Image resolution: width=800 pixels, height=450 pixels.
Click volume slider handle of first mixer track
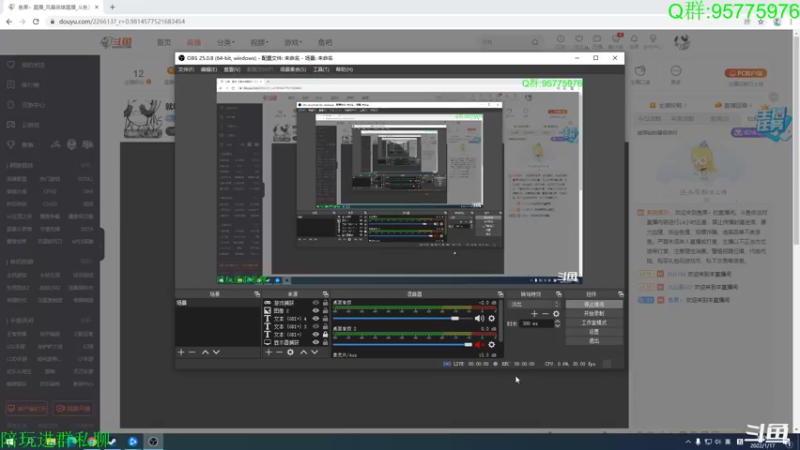455,318
